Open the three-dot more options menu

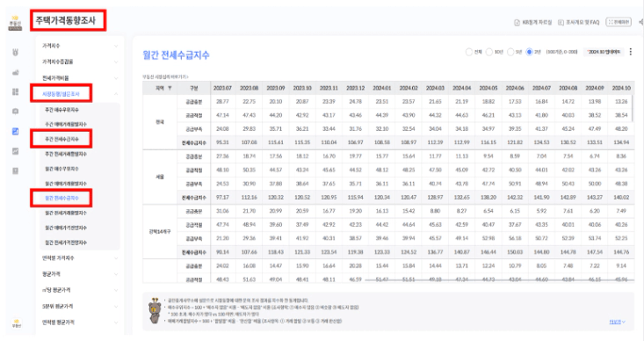coord(631,52)
